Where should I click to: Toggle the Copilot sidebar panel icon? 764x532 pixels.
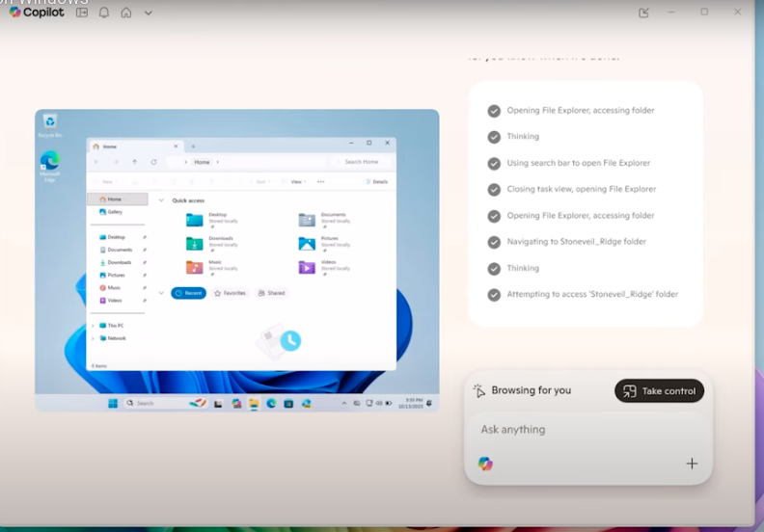coord(82,13)
